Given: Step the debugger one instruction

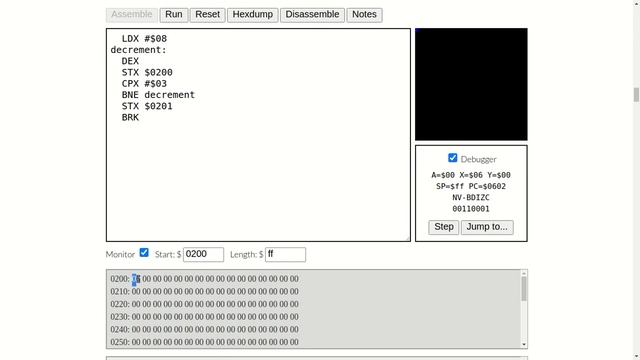Looking at the screenshot, I should click(x=444, y=227).
